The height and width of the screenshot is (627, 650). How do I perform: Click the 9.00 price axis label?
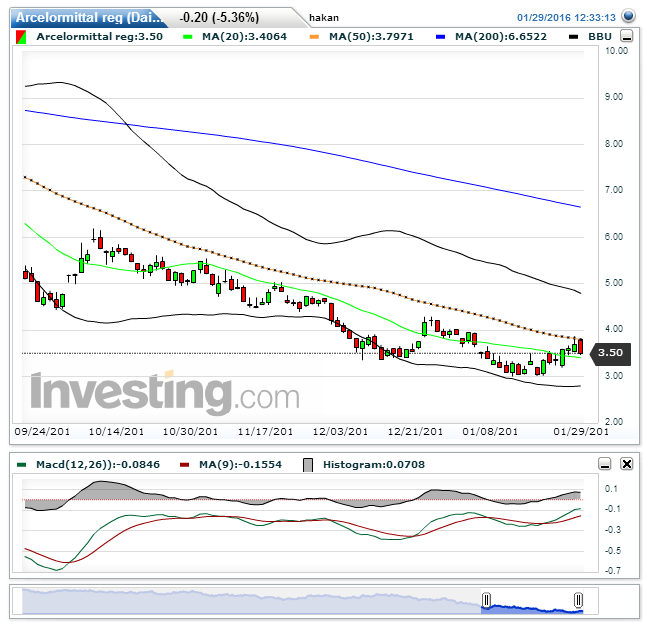coord(614,97)
